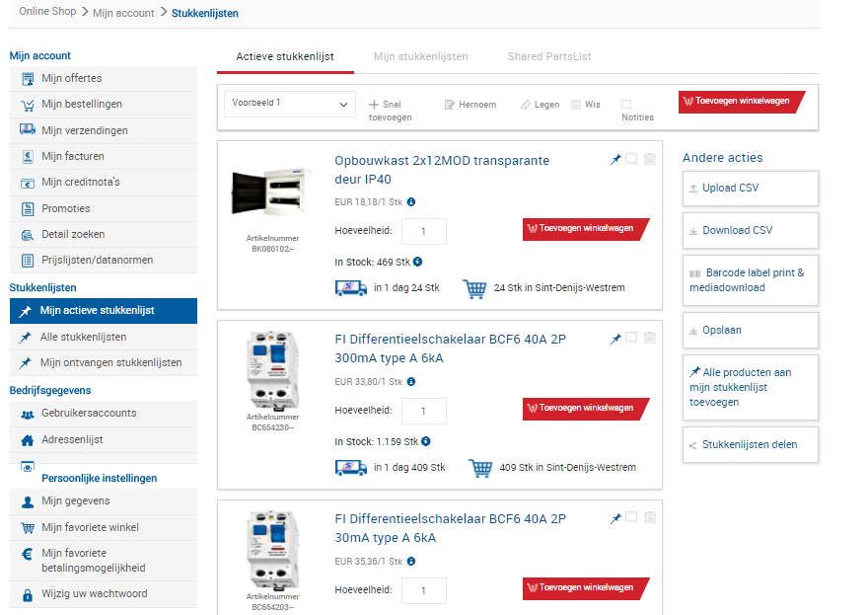Viewport: 868px width, 615px height.
Task: Add Opbouwkast item to winkelwagen
Action: tap(585, 229)
